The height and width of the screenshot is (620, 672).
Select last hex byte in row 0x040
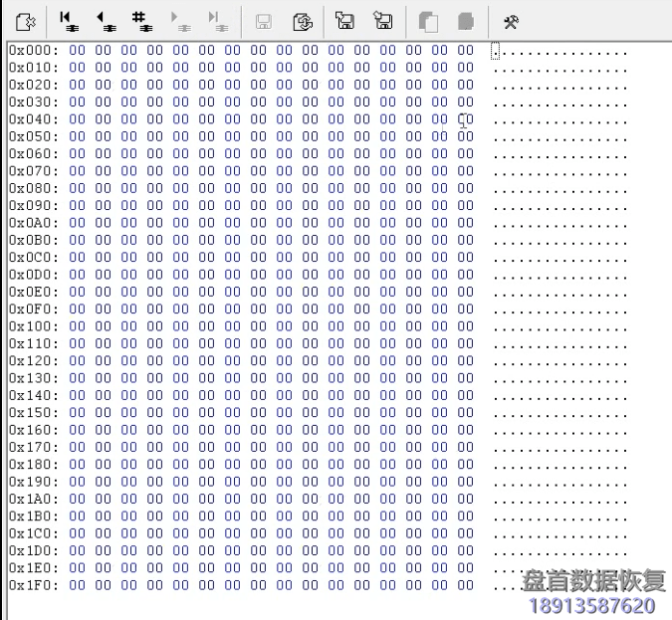(x=465, y=118)
